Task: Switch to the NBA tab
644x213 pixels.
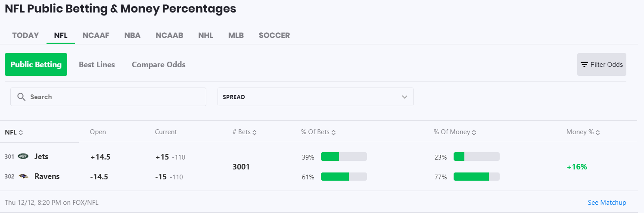Action: click(x=132, y=35)
